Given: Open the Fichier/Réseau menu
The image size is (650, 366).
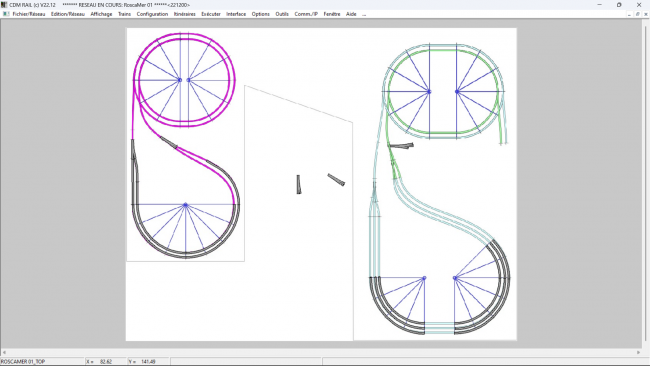Looking at the screenshot, I should pyautogui.click(x=29, y=14).
